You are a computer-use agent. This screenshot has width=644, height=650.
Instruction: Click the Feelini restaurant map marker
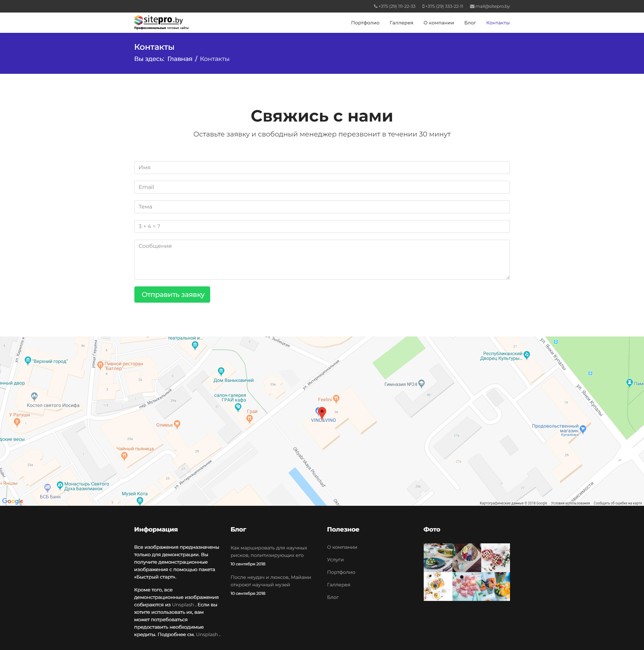pos(336,399)
